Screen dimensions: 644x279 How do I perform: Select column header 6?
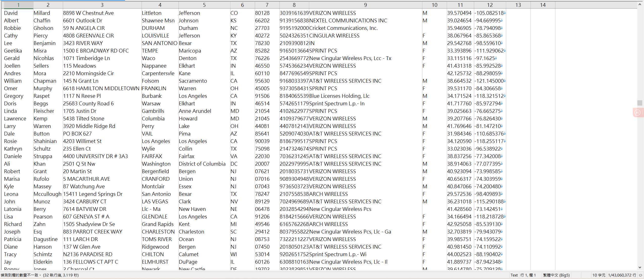(x=243, y=5)
